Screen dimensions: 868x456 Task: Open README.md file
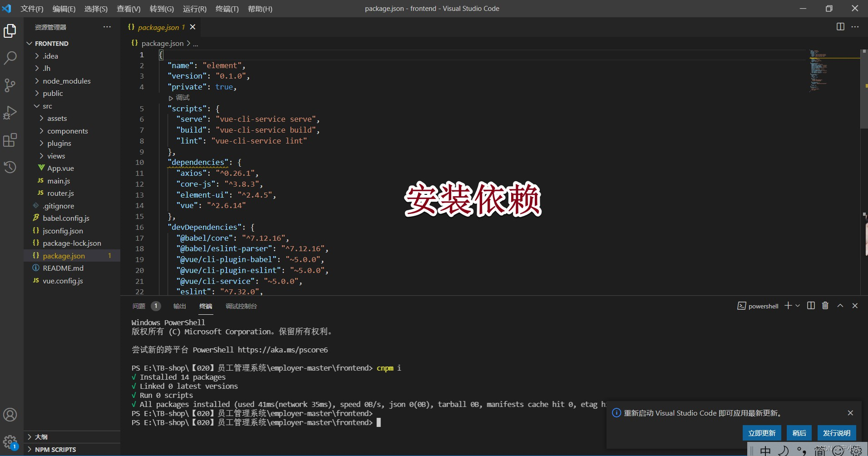[x=72, y=268]
